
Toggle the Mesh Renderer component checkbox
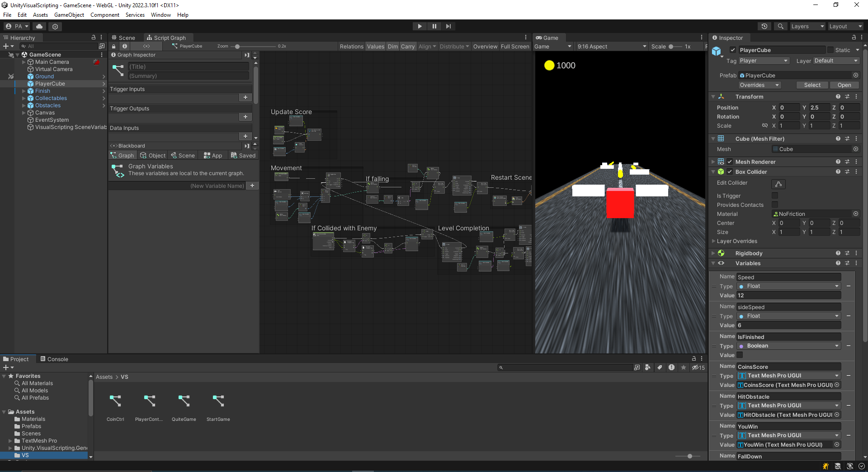coord(729,162)
